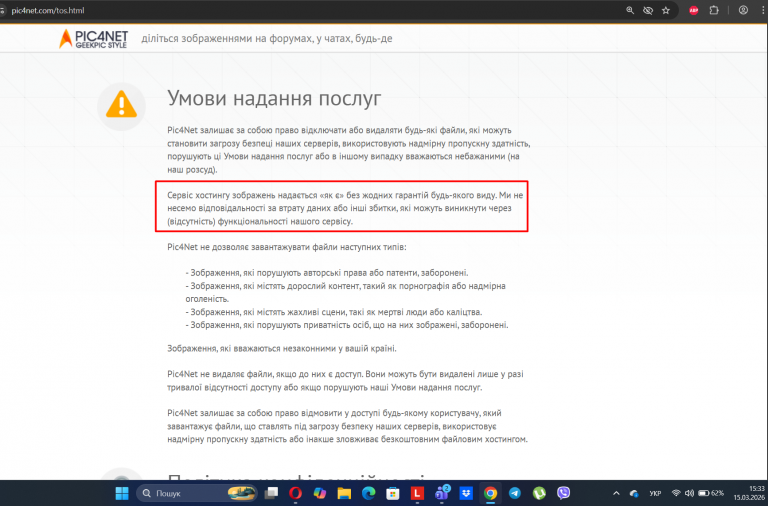This screenshot has height=506, width=768.
Task: Open the Chrome three-dot menu
Action: 763,10
